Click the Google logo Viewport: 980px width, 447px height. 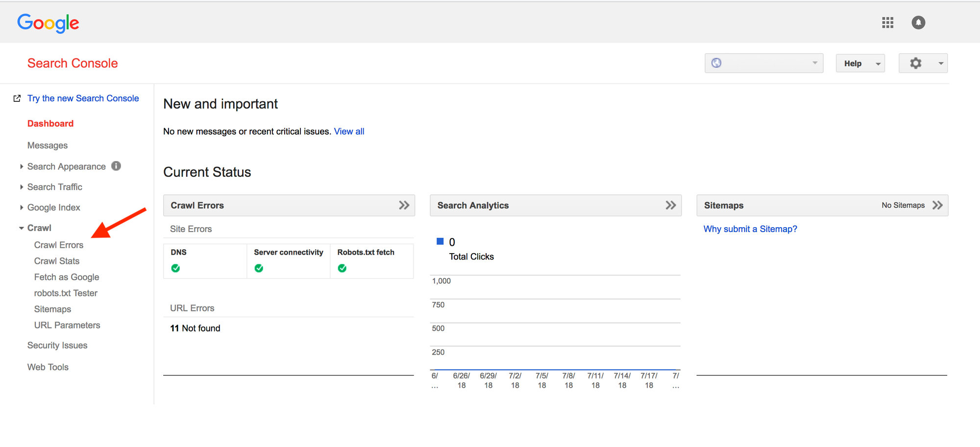[x=48, y=23]
